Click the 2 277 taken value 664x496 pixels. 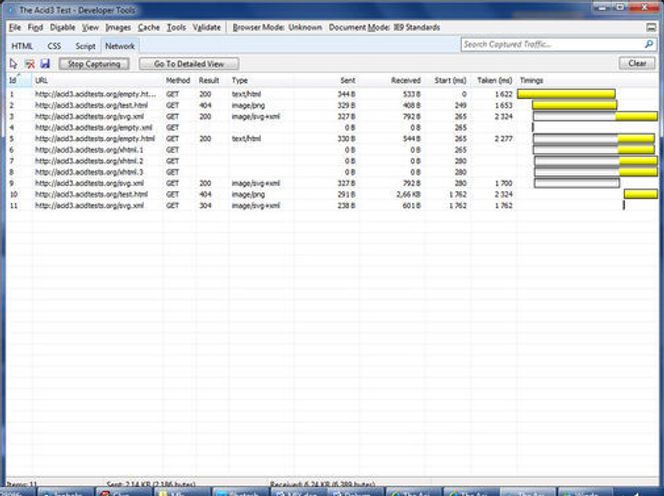(x=504, y=139)
